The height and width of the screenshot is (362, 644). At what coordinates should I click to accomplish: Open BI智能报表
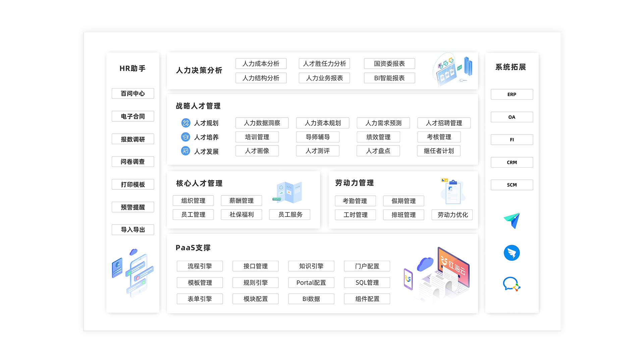pos(389,78)
